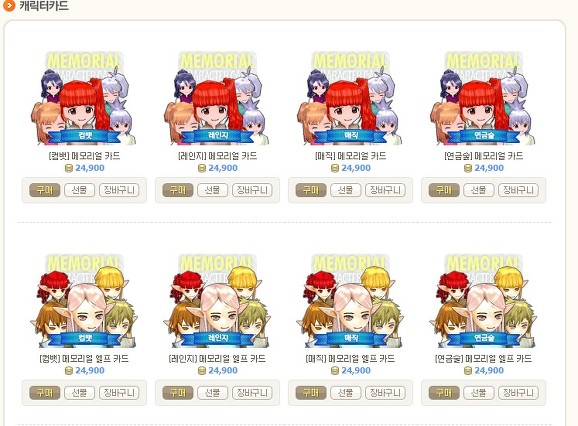Click the 24,900 price of [연금술] 메모리얼 엘프 카드
The height and width of the screenshot is (426, 578).
click(x=489, y=371)
